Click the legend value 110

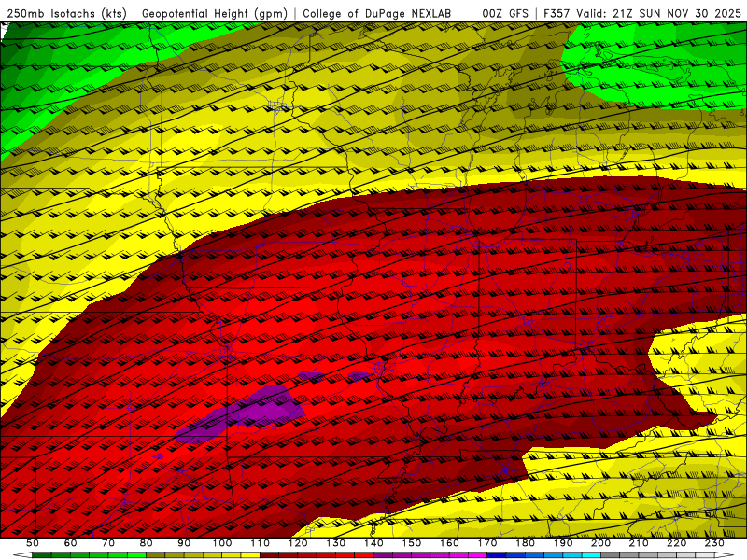coord(261,543)
